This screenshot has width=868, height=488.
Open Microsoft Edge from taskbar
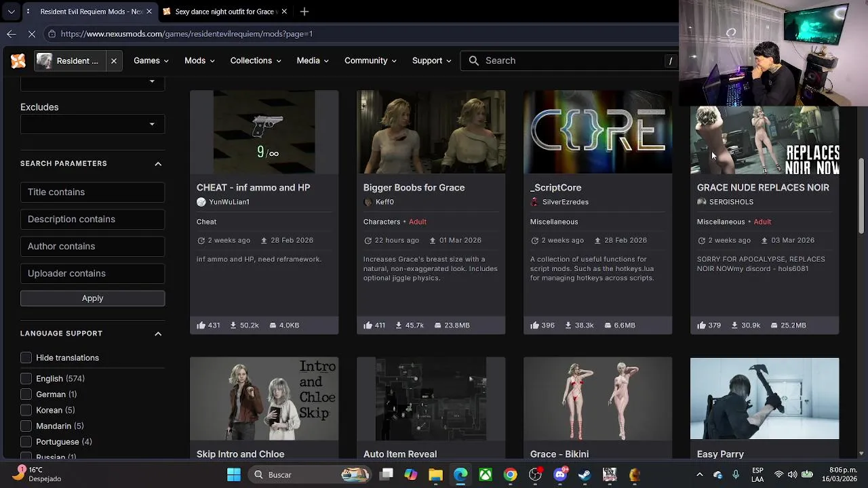coord(460,474)
